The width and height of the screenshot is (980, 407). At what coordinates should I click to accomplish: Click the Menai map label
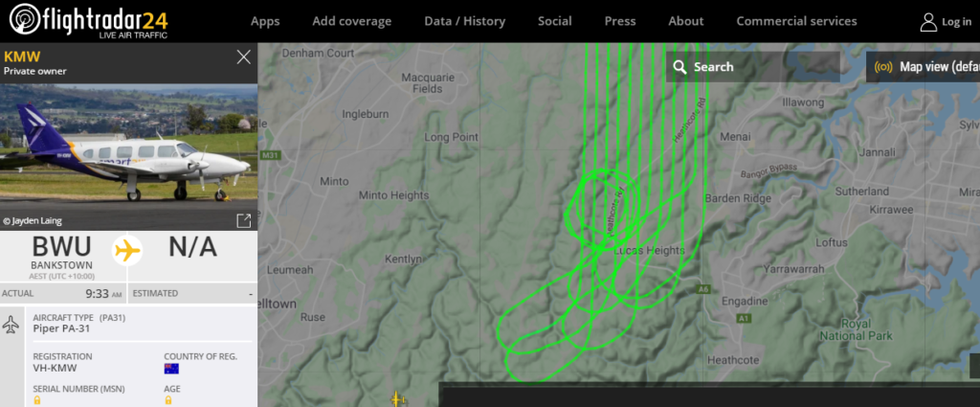click(735, 136)
